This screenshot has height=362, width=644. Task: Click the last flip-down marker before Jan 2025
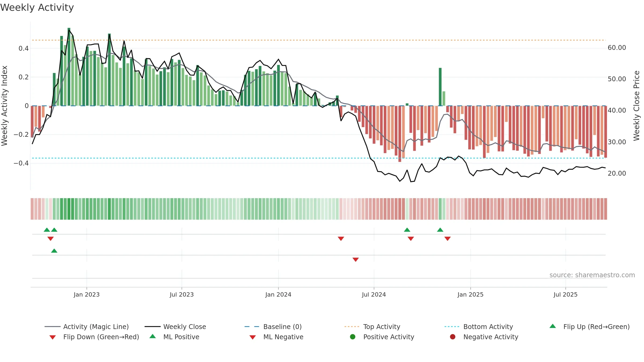click(x=448, y=239)
